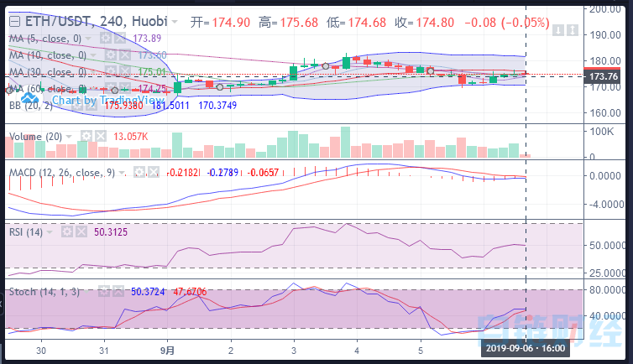Remove the MA (60, close, 0) indicator
633x364 pixels.
click(125, 89)
